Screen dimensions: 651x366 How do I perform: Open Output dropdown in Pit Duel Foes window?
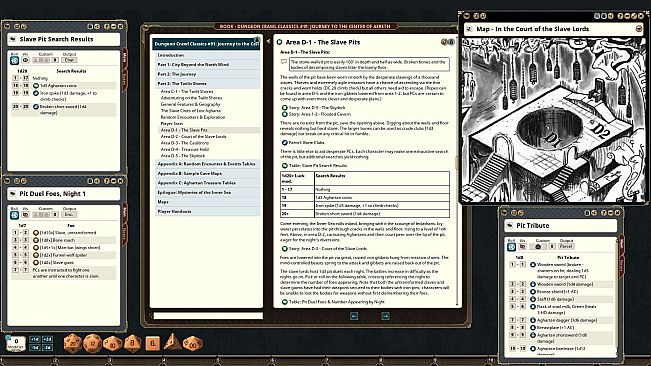(69, 215)
